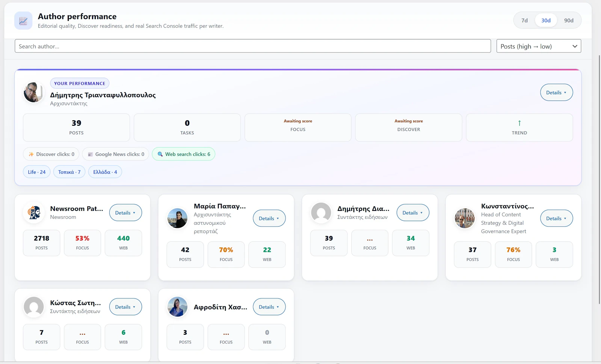Screen dimensions: 601x364
Task: Select the 7d time range
Action: click(524, 20)
